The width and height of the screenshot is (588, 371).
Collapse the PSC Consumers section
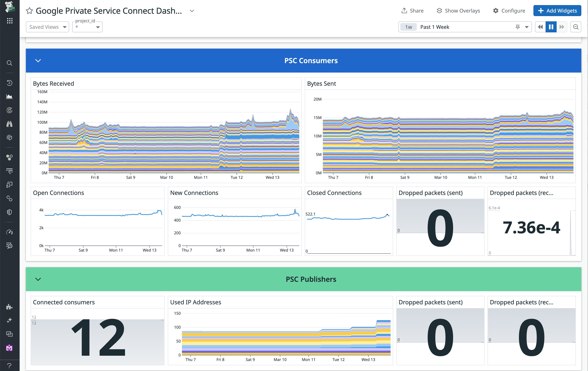click(x=38, y=60)
